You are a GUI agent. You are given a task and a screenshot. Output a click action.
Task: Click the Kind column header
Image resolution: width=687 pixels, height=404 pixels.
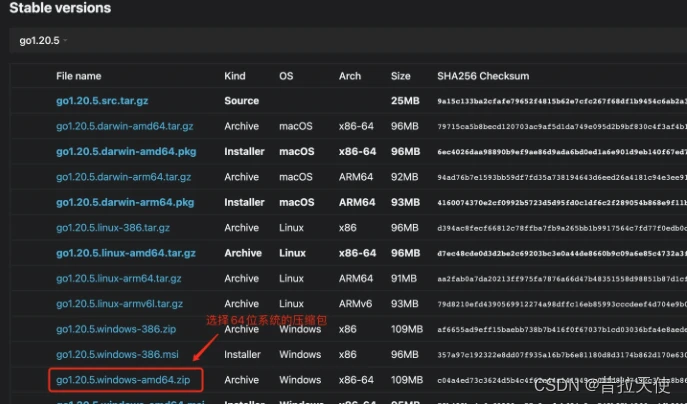pos(235,76)
